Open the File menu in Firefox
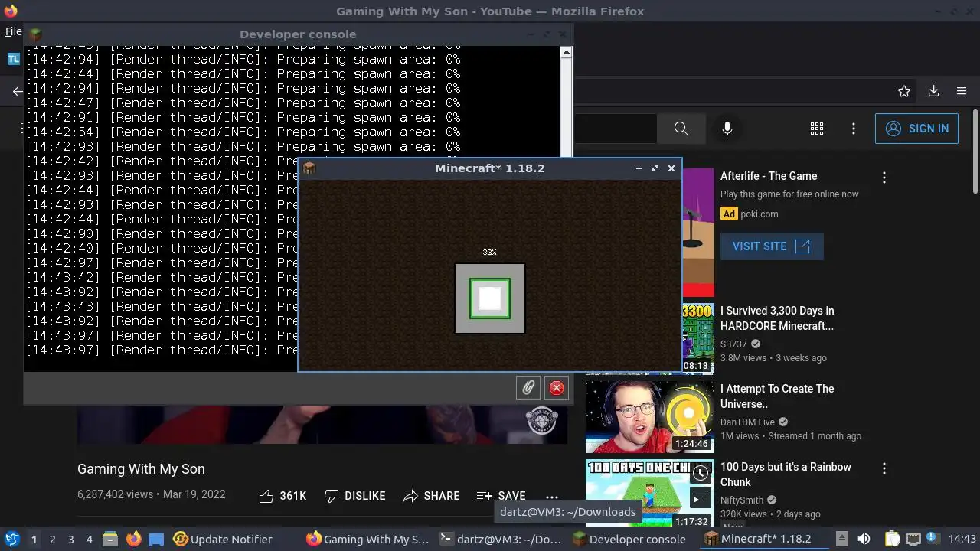 13,31
